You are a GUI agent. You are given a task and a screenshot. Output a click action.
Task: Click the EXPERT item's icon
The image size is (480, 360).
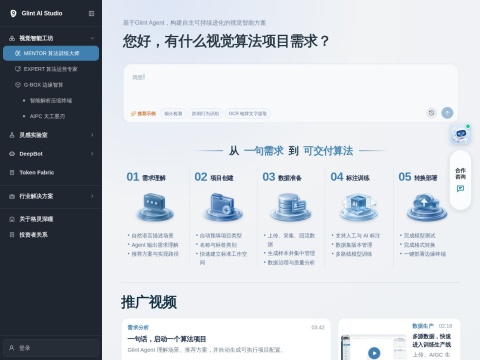click(18, 69)
